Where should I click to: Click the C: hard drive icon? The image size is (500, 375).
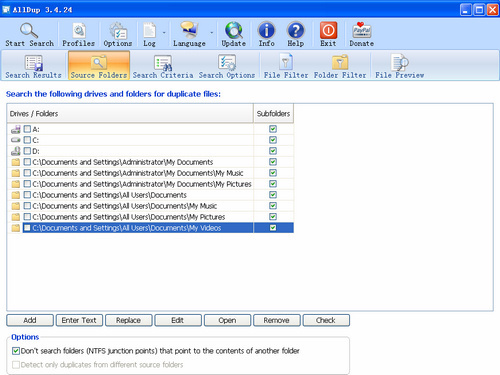click(16, 140)
